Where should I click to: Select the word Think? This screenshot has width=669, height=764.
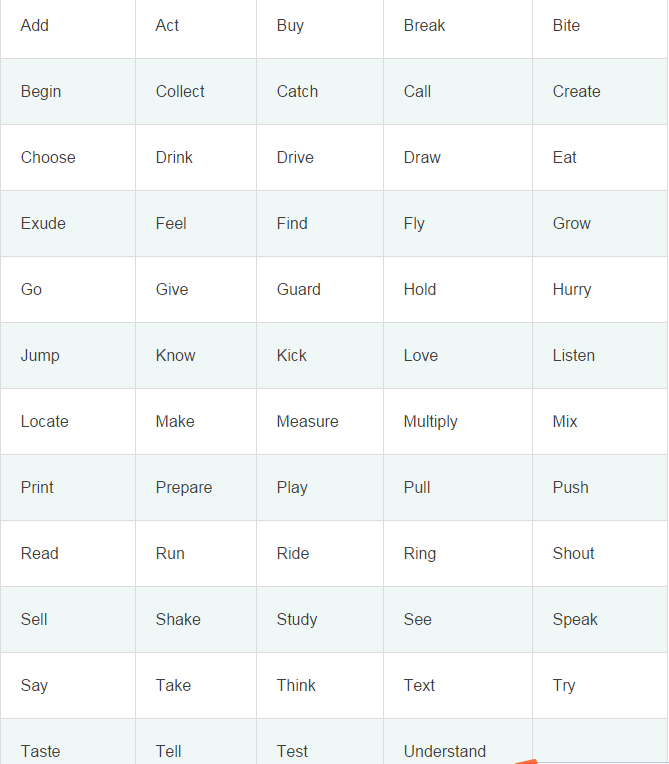pos(296,686)
